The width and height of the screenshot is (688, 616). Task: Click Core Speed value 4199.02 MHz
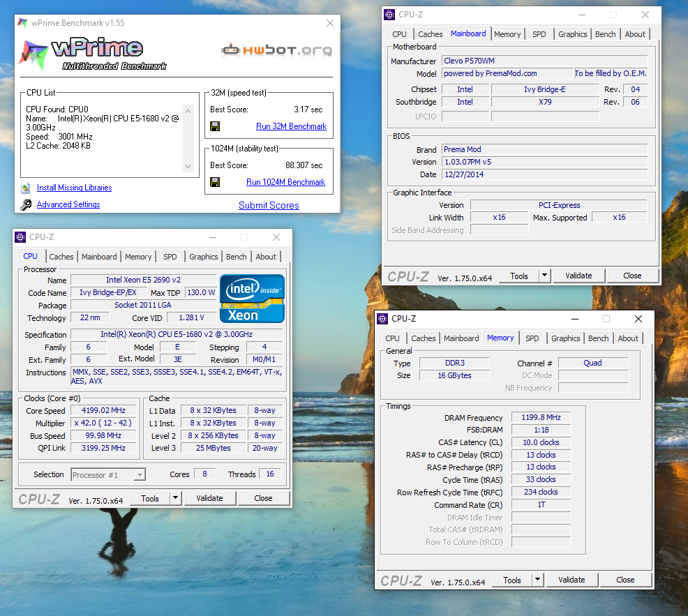click(x=103, y=411)
